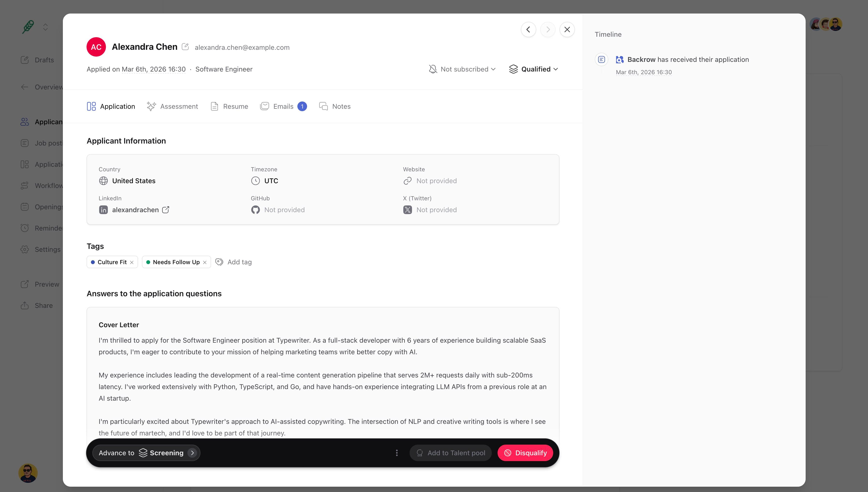
Task: Click the Backrow logo in timeline
Action: pos(619,59)
